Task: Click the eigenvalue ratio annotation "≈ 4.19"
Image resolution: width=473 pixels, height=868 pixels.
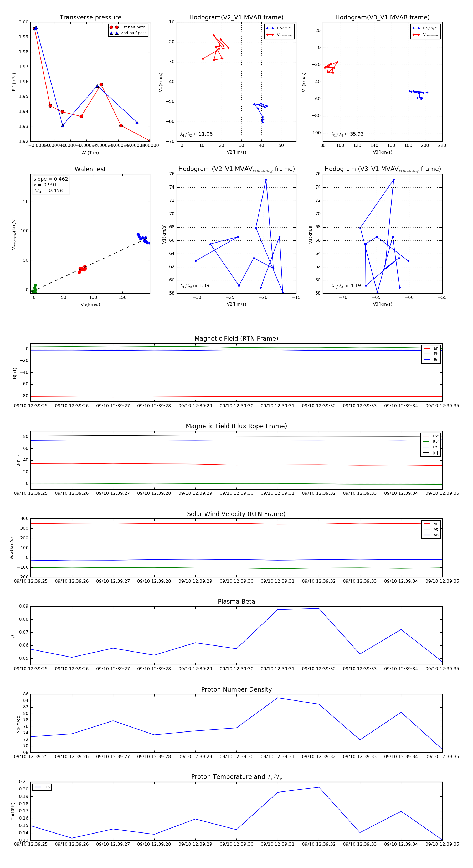Action: click(x=346, y=286)
